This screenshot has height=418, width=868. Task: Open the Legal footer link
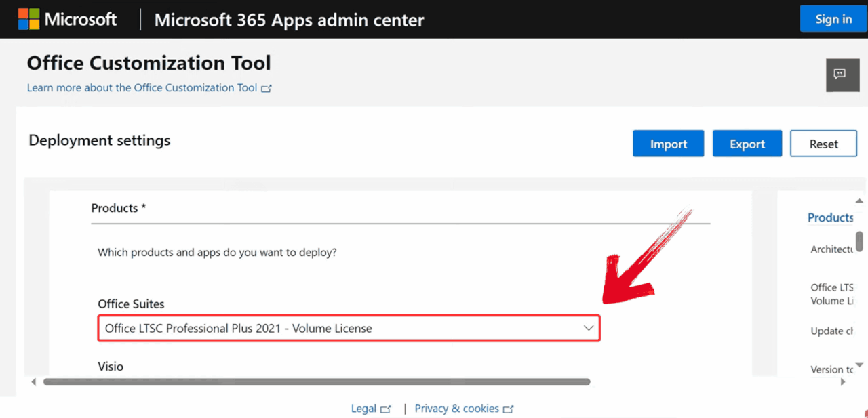(x=363, y=409)
